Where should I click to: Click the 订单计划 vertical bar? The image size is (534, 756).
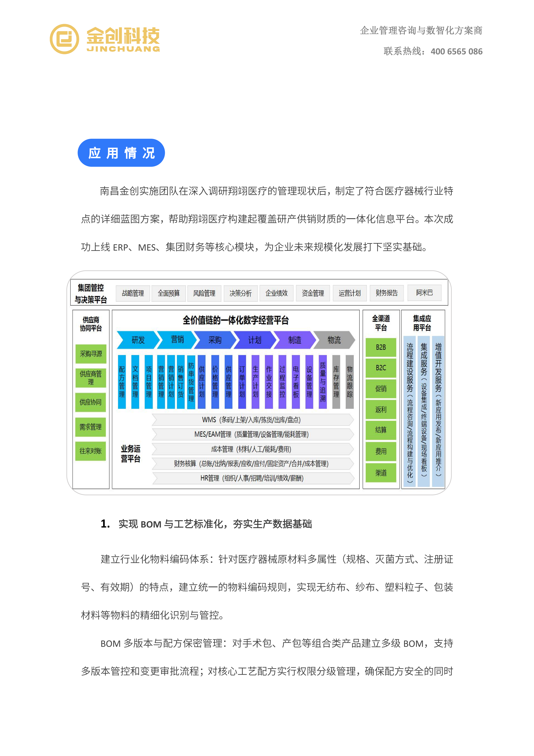click(x=242, y=382)
